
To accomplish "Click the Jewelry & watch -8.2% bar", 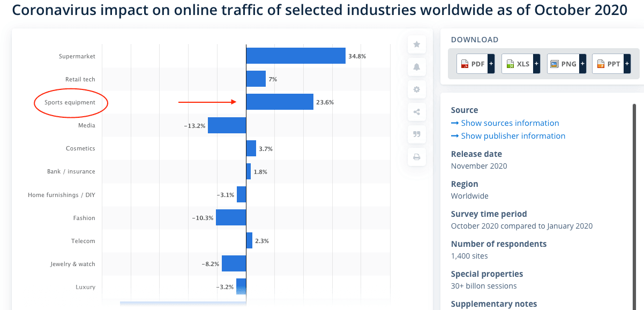I will click(234, 263).
